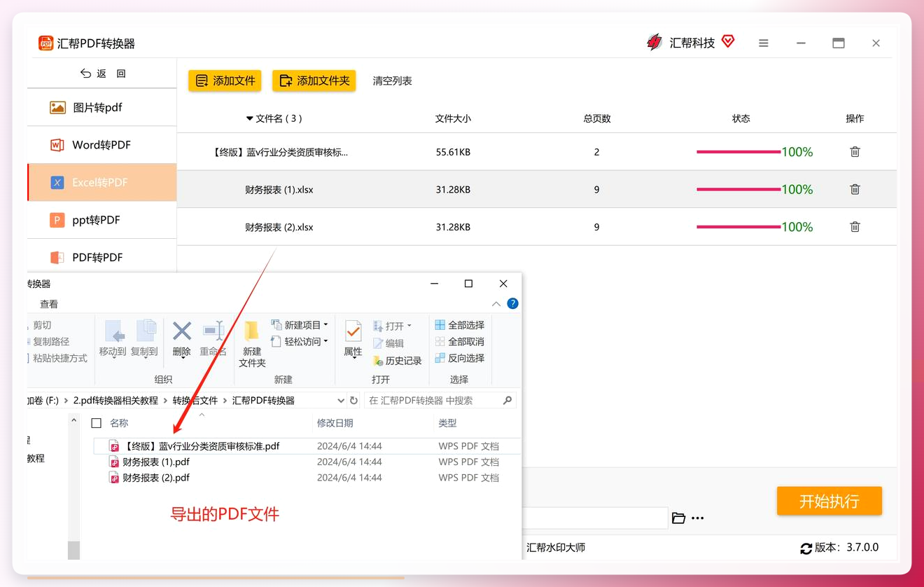Click 全部选择 in ribbon
This screenshot has height=587, width=924.
click(459, 325)
